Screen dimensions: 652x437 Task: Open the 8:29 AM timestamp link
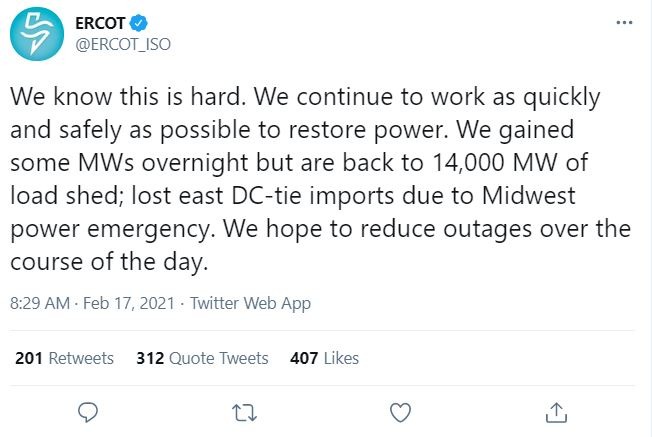pos(40,303)
